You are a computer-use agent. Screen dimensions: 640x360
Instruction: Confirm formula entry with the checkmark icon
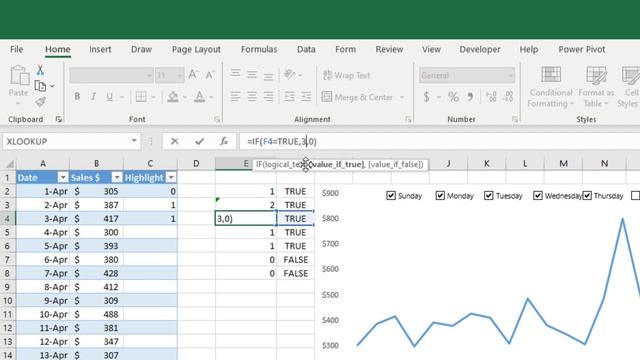pos(199,141)
